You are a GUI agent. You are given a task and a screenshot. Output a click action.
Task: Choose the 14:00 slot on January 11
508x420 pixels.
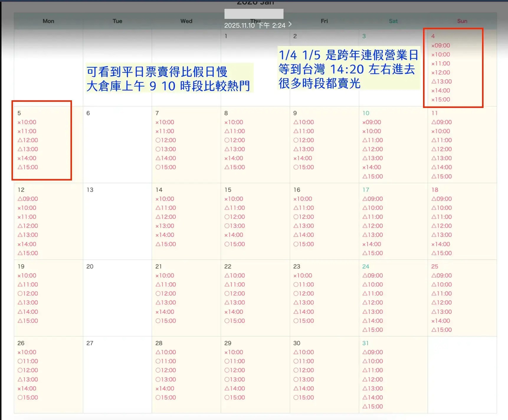(x=442, y=167)
